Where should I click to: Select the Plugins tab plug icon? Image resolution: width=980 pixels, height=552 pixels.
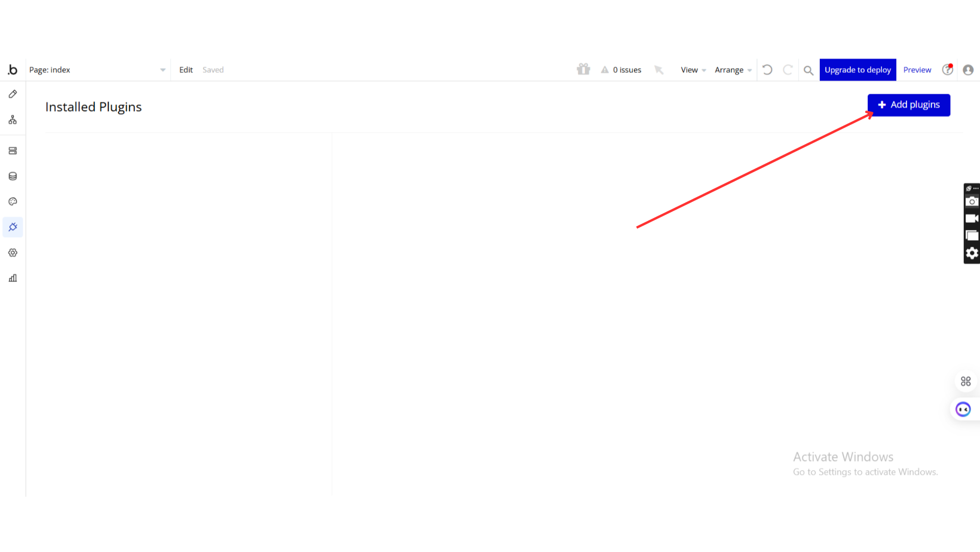13,227
